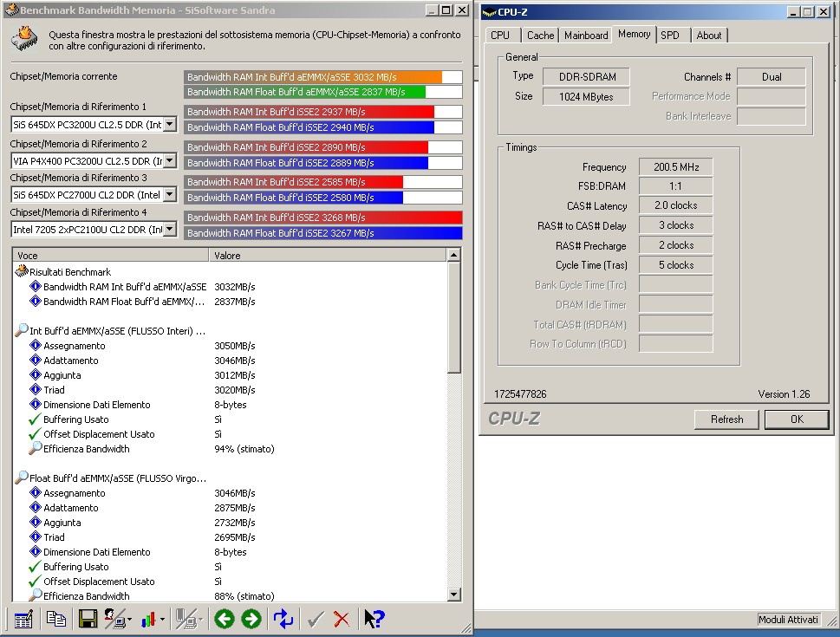Click the CPU-Z icon in its title bar

[x=489, y=12]
